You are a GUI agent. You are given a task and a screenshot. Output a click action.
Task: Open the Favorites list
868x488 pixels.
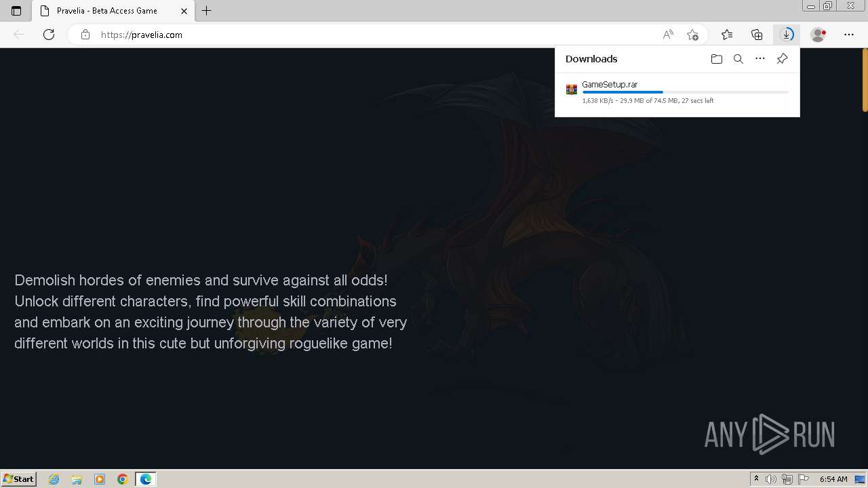coord(727,35)
